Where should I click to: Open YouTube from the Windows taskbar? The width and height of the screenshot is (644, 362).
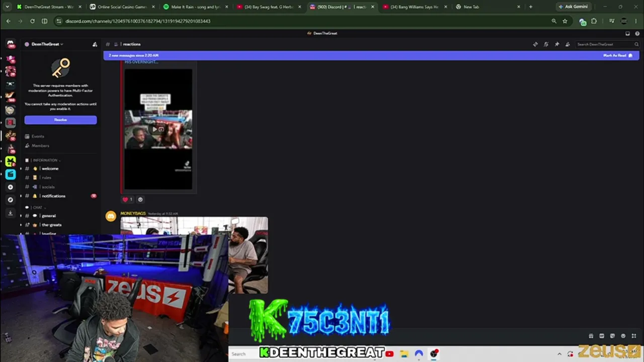tap(389, 354)
